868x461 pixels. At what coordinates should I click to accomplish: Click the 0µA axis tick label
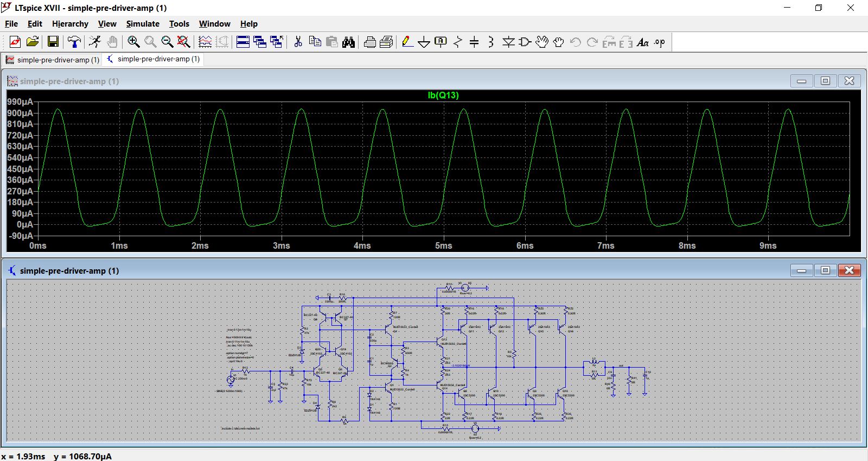point(24,225)
